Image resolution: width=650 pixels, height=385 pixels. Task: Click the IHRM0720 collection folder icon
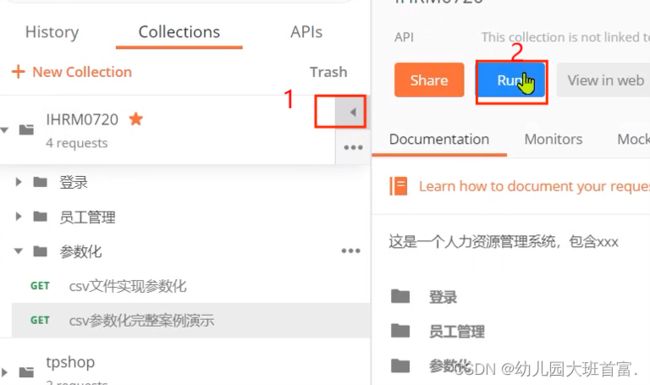pyautogui.click(x=27, y=130)
